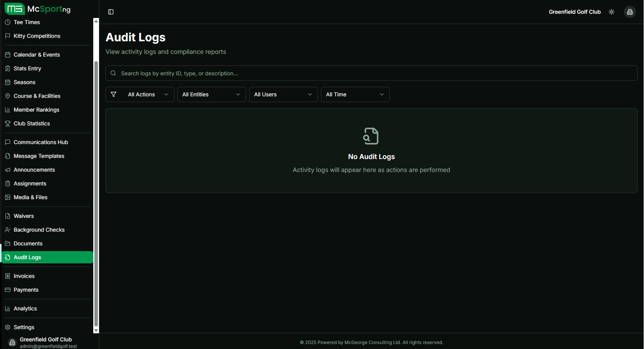Click the sidebar scrollbar down arrow
Screen dimensions: 644x349
pyautogui.click(x=96, y=330)
